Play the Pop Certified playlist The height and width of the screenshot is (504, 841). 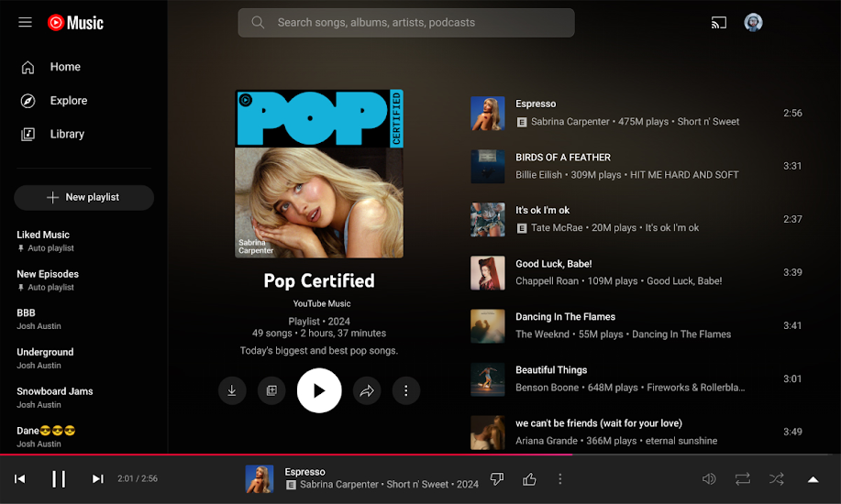coord(319,390)
